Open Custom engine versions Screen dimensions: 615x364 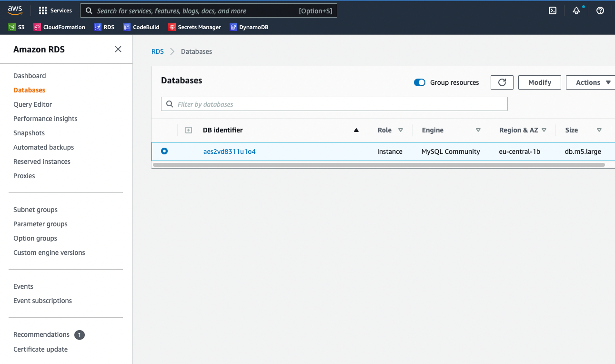coord(49,253)
